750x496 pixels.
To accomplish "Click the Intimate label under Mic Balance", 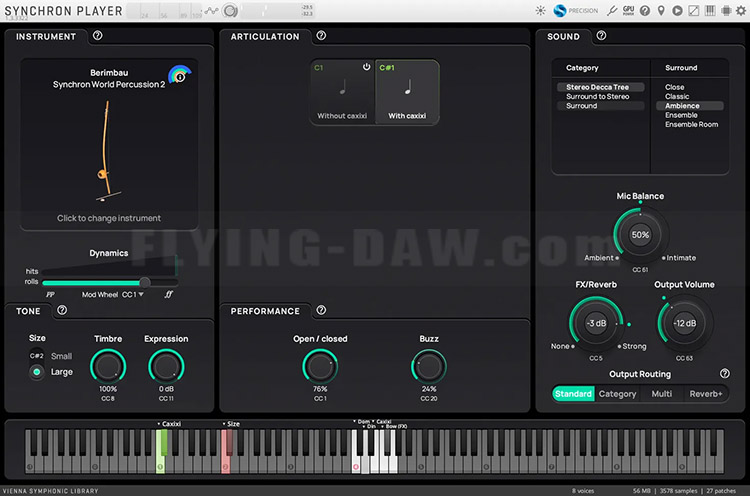I will 681,258.
